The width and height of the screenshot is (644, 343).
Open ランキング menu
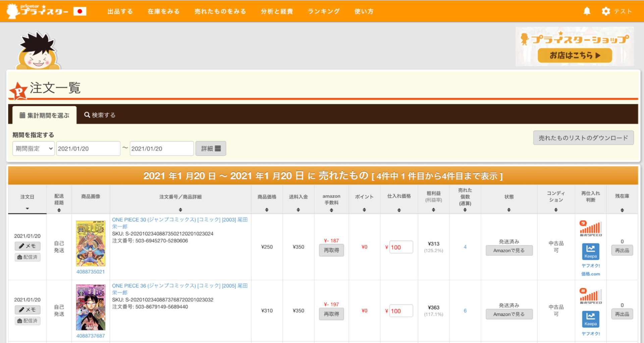[324, 11]
